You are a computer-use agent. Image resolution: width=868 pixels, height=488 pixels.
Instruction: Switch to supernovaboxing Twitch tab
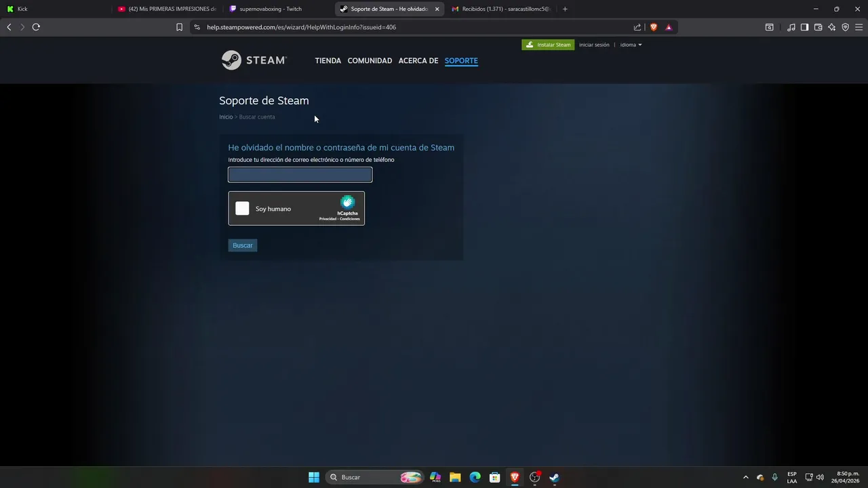278,9
